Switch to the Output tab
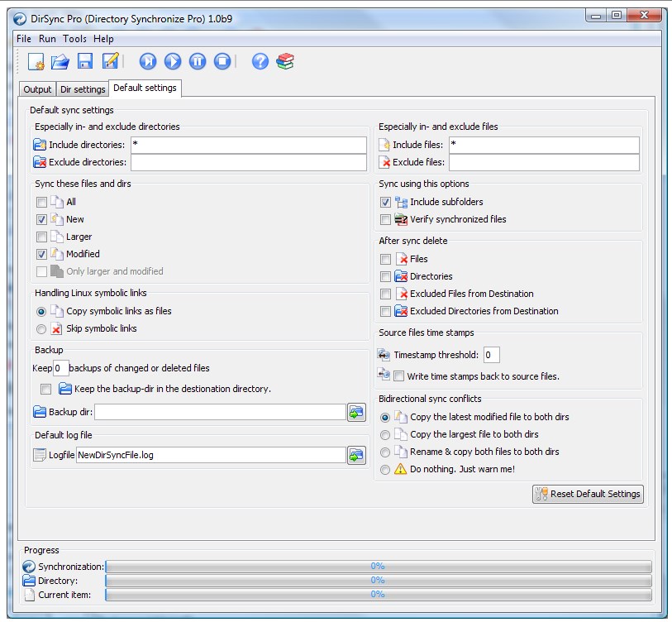672x622 pixels. click(37, 89)
